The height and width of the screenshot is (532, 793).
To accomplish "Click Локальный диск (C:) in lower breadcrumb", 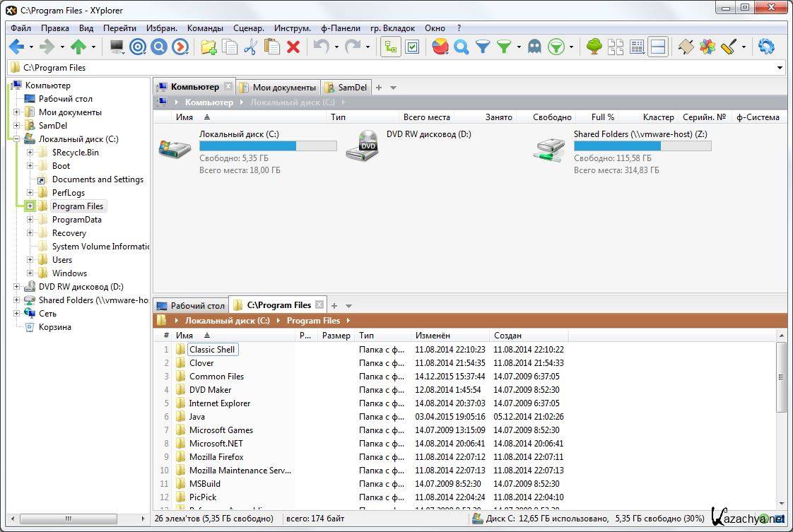I will pos(227,321).
